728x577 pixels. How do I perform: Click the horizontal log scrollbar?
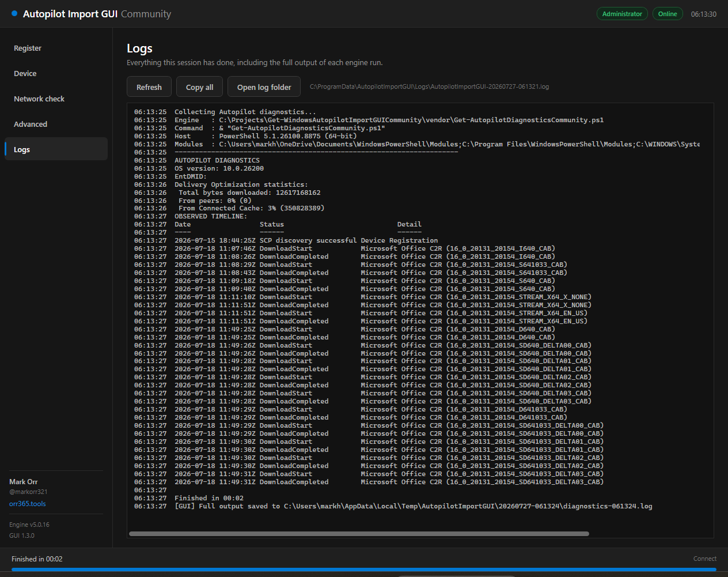coord(359,534)
